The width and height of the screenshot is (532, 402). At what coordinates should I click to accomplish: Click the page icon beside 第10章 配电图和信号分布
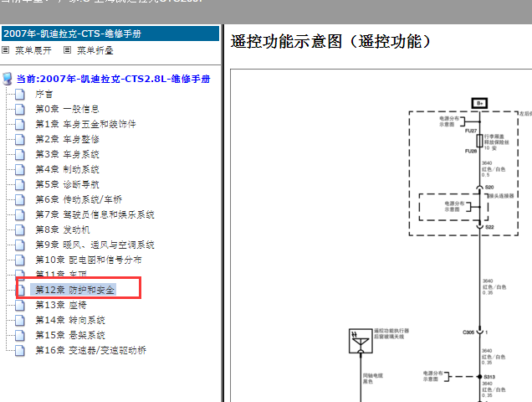[20, 260]
